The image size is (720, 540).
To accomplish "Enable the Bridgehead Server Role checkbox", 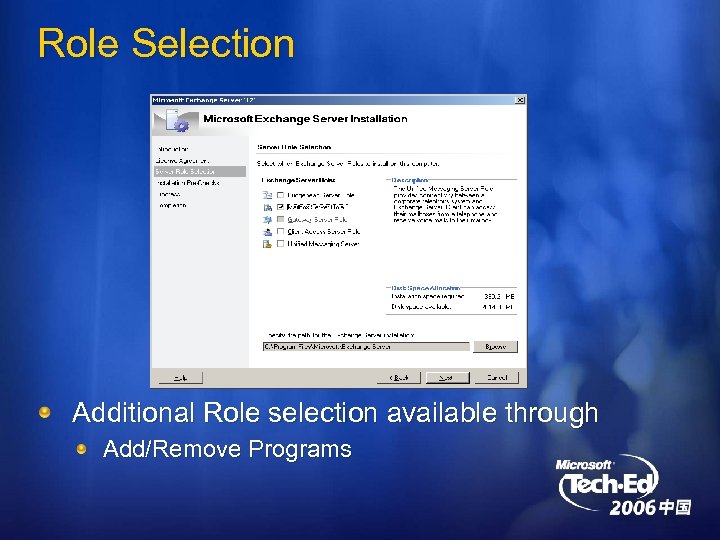I will 281,195.
